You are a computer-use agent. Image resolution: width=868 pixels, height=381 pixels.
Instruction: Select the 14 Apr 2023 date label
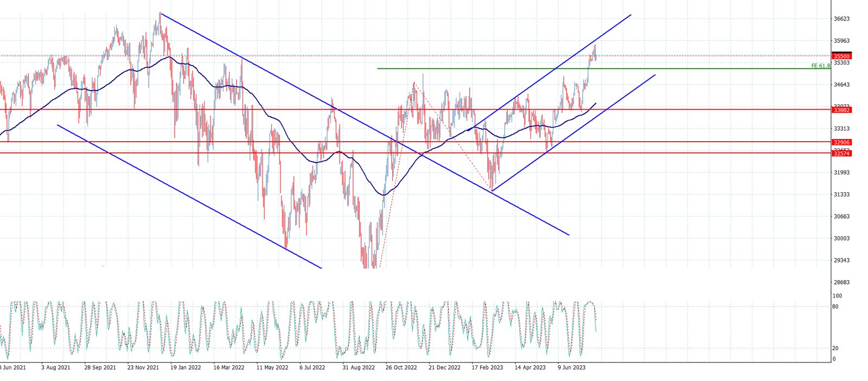[530, 367]
